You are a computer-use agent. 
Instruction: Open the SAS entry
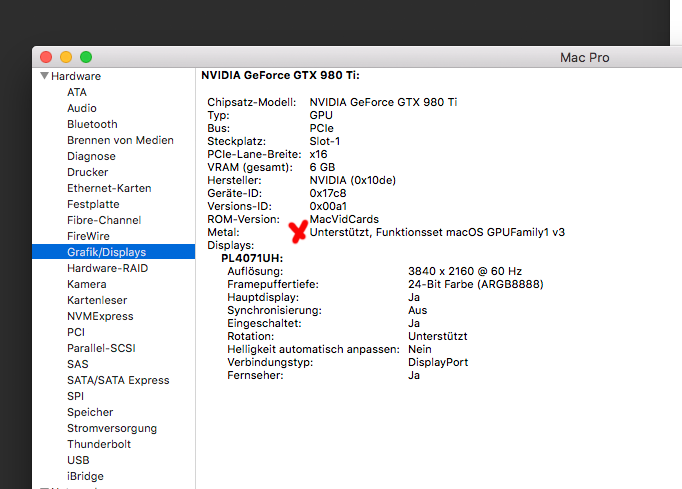coord(77,364)
